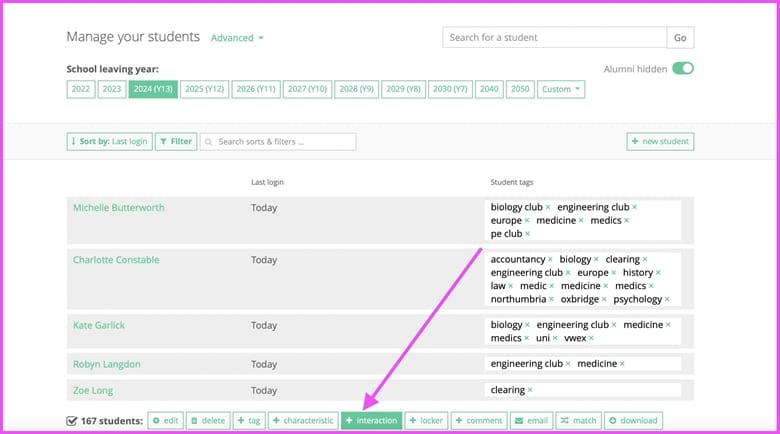Select leaving year 2029 (Y8)

403,89
